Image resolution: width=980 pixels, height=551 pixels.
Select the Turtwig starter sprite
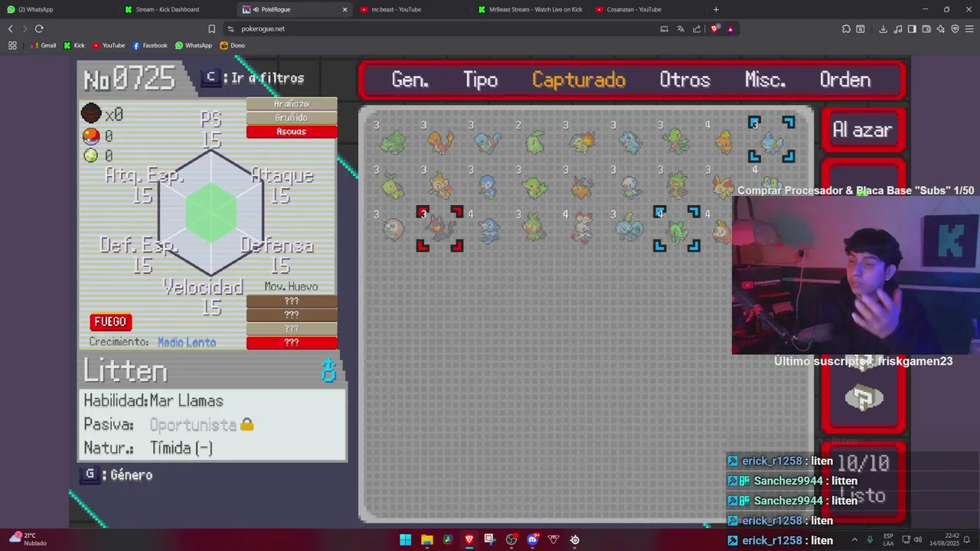[393, 186]
